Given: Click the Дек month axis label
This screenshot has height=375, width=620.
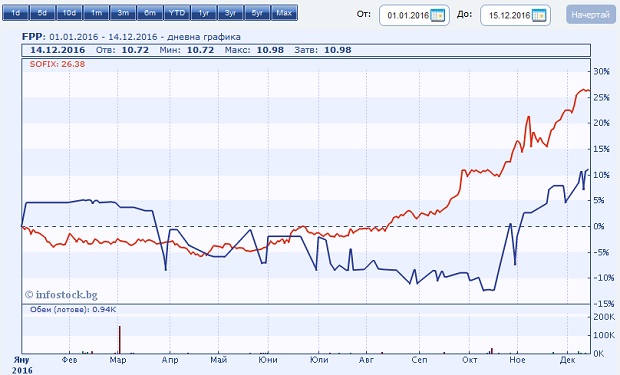Looking at the screenshot, I should [x=567, y=360].
